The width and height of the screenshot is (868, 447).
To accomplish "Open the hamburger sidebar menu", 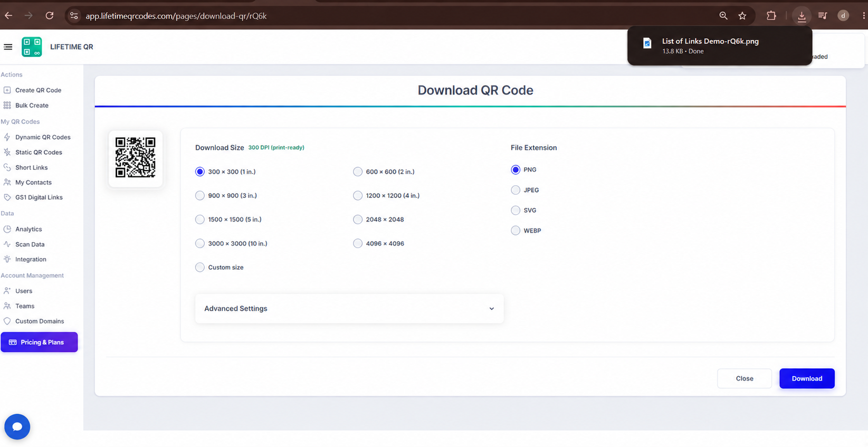I will 8,47.
